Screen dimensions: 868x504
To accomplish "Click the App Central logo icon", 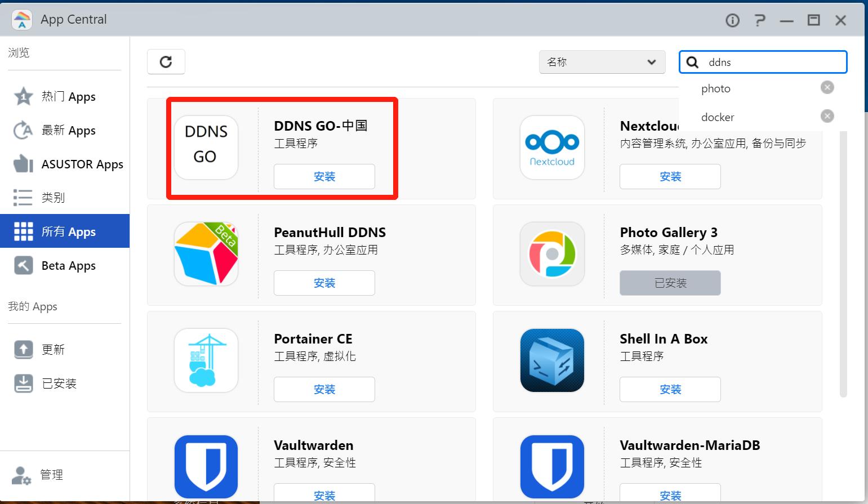I will coord(22,20).
